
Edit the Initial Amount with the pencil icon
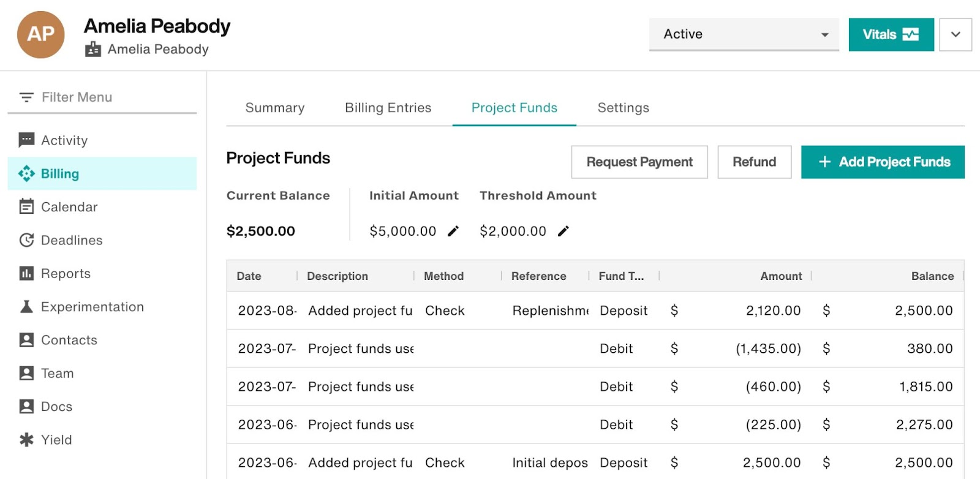point(453,231)
